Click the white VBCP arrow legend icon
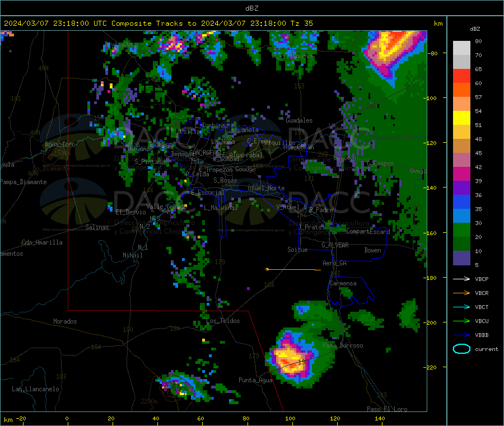Image resolution: width=504 pixels, height=426 pixels. pos(461,279)
